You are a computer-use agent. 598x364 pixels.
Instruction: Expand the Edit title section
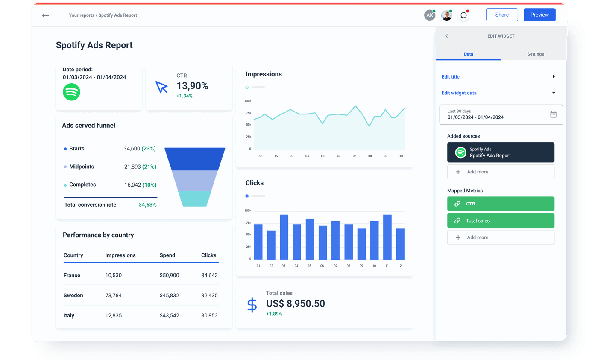point(554,76)
